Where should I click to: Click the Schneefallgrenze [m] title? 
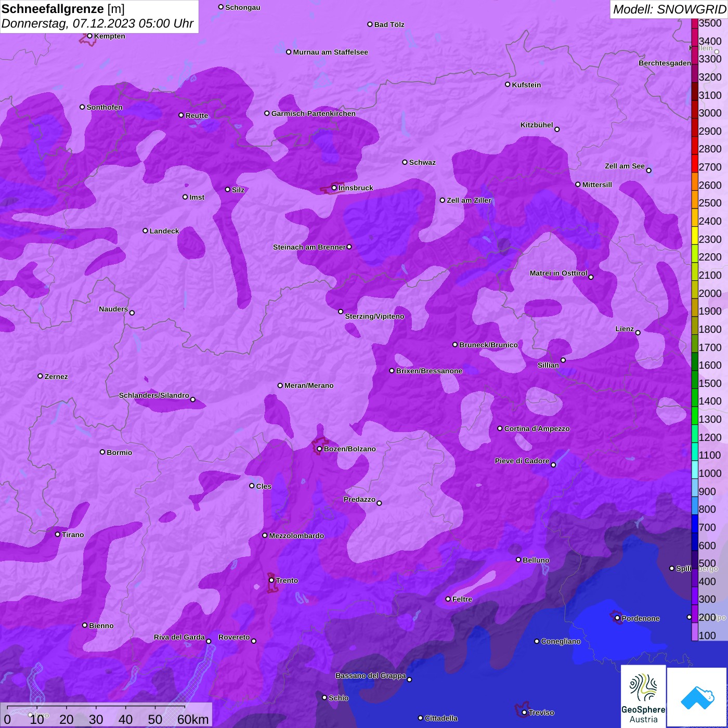(x=63, y=9)
